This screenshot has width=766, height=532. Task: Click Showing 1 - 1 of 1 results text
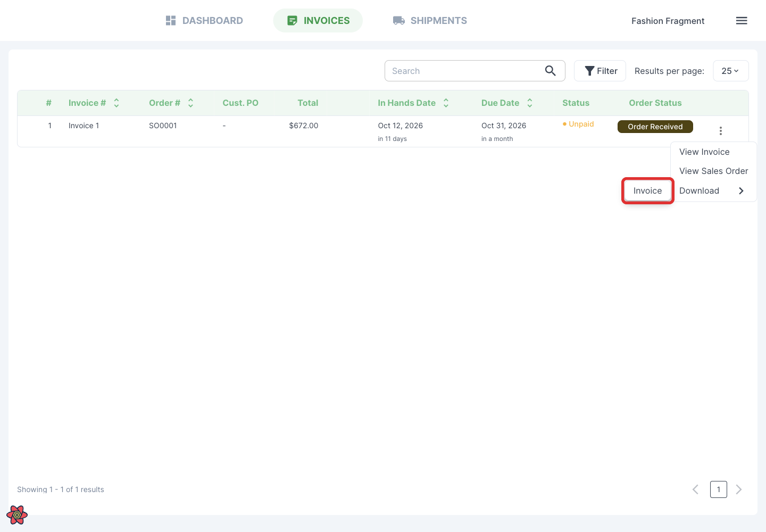[x=61, y=489]
